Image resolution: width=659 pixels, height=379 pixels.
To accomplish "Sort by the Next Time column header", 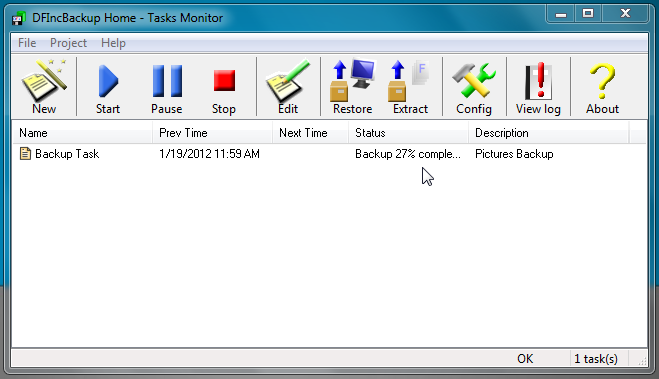I will [311, 133].
